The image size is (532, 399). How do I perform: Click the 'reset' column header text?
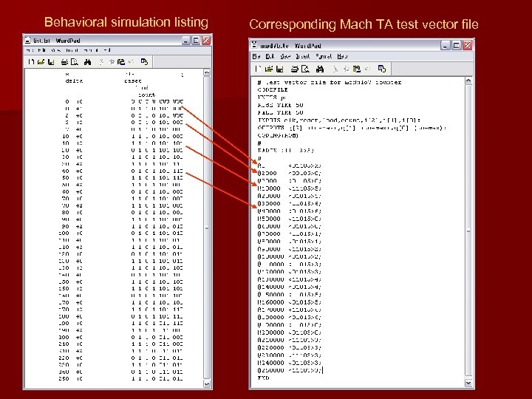pos(133,81)
